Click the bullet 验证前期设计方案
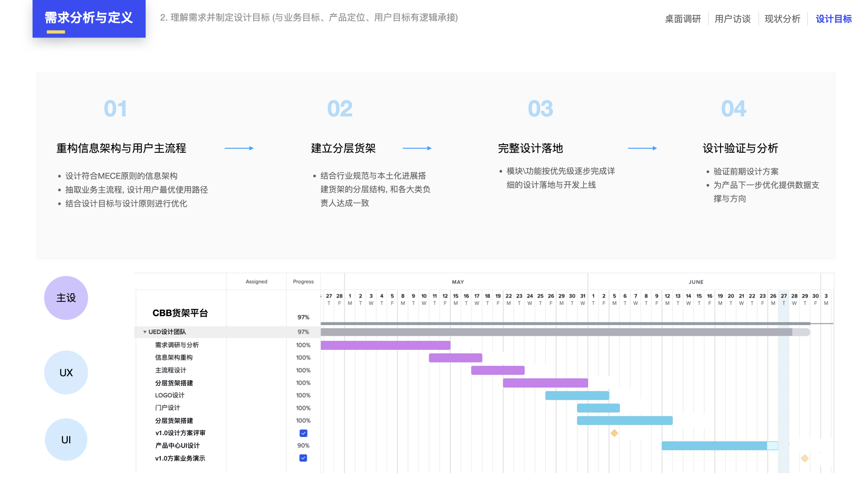This screenshot has width=868, height=488. click(x=746, y=172)
